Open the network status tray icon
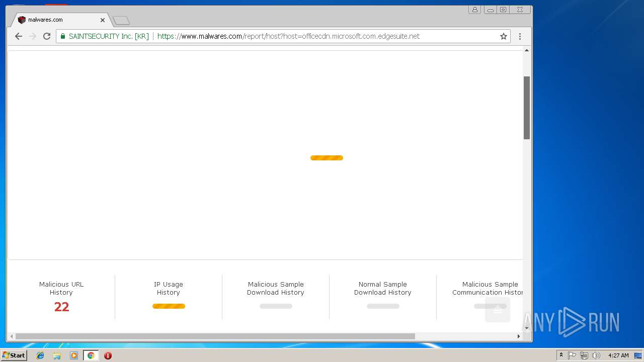Image resolution: width=644 pixels, height=362 pixels. coord(584,355)
